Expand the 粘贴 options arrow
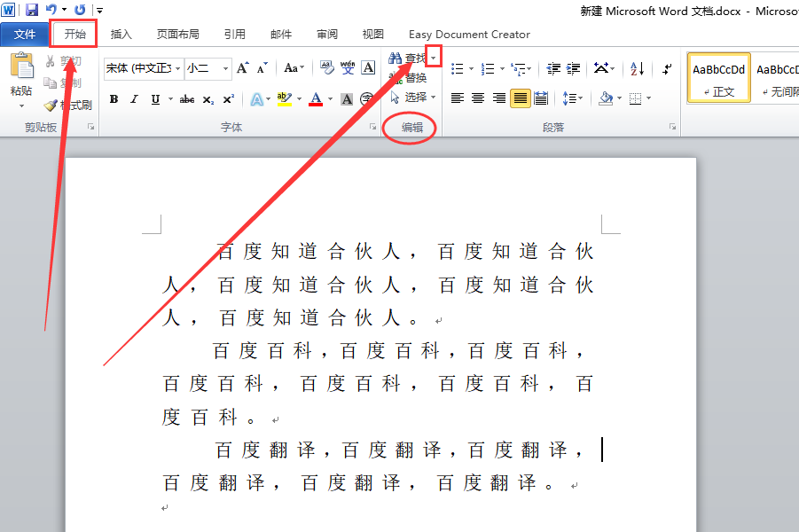This screenshot has width=799, height=532. [21, 106]
